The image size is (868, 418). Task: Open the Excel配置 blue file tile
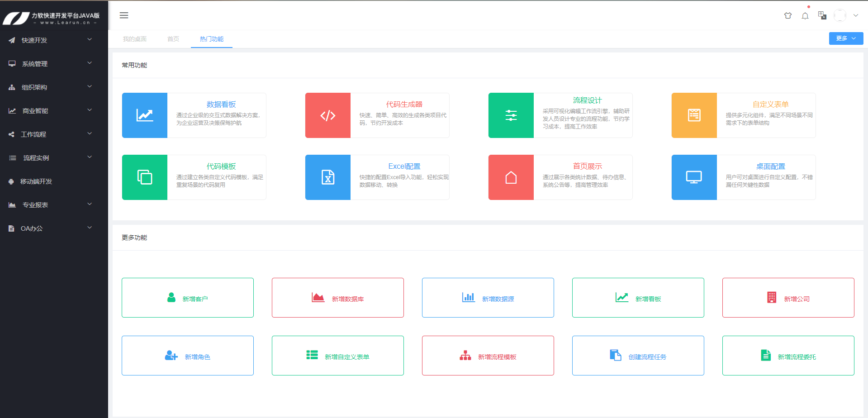(x=328, y=177)
